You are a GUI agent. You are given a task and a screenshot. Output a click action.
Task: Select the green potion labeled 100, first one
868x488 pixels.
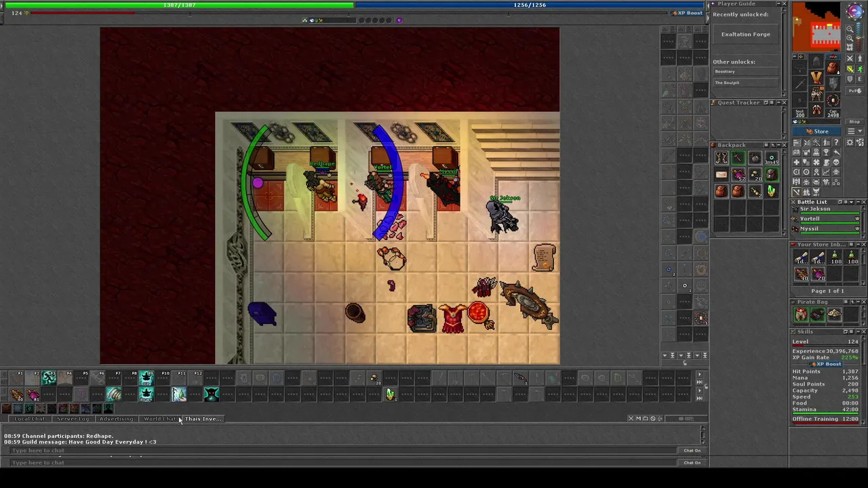835,256
